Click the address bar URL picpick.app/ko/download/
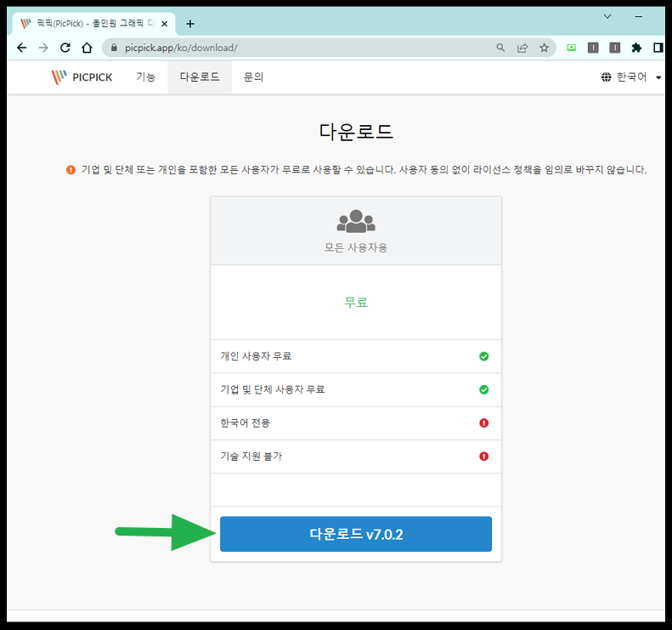This screenshot has height=630, width=672. [181, 48]
